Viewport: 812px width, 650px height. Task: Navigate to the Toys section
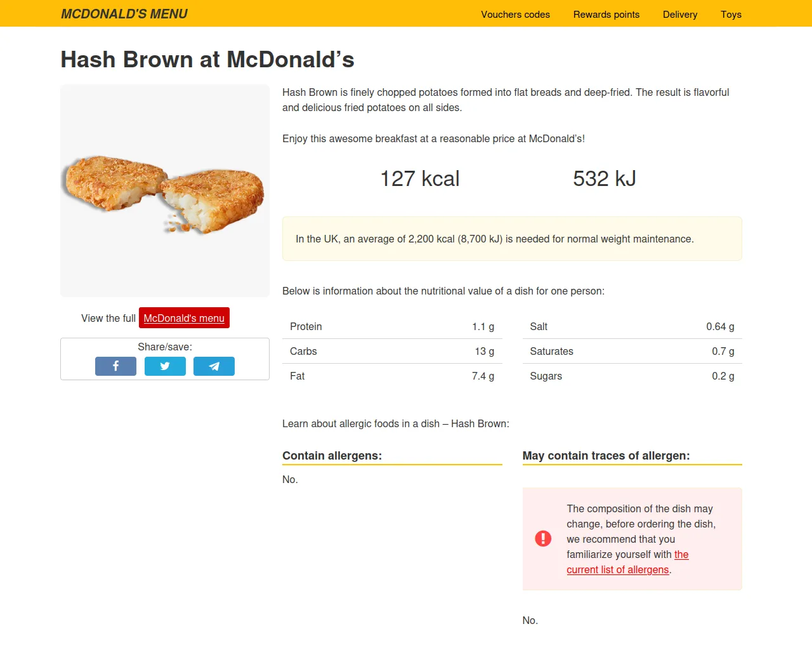pyautogui.click(x=731, y=15)
